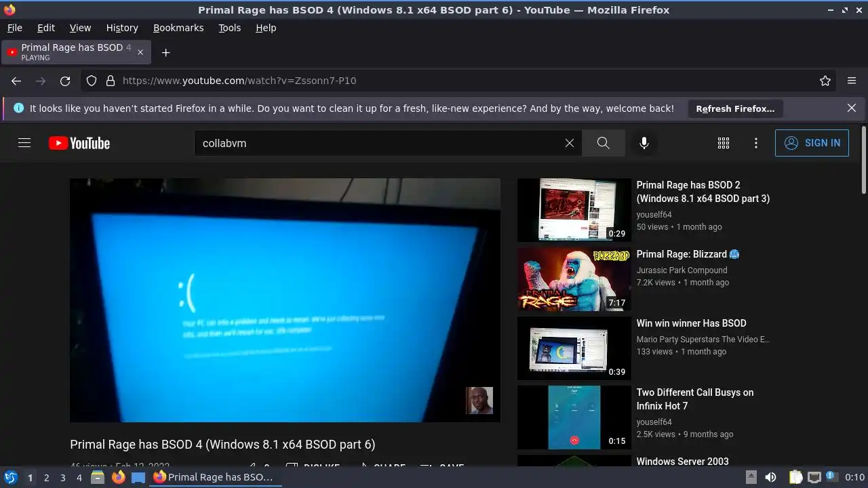
Task: Open the tracking protection shield icon
Action: [x=92, y=81]
